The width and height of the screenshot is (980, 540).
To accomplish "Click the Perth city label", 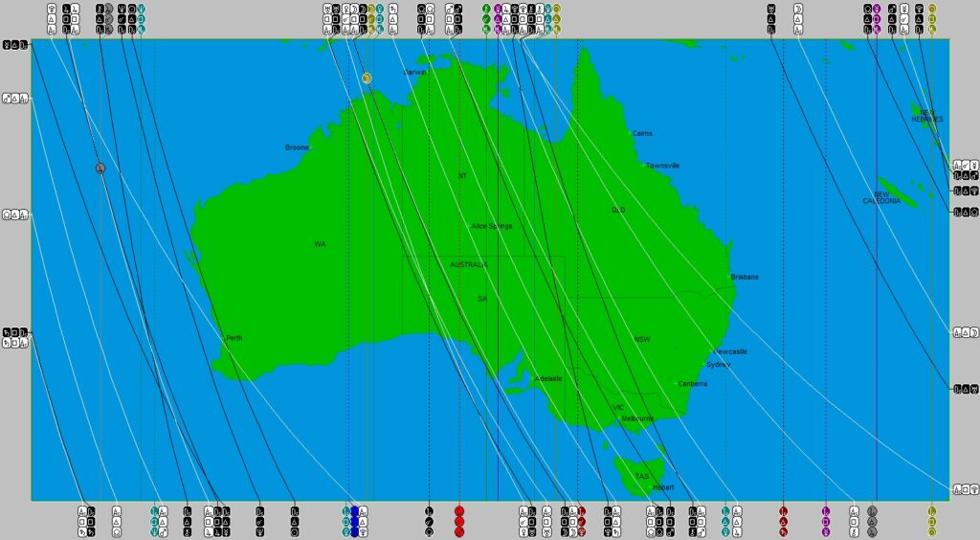I will [x=234, y=338].
